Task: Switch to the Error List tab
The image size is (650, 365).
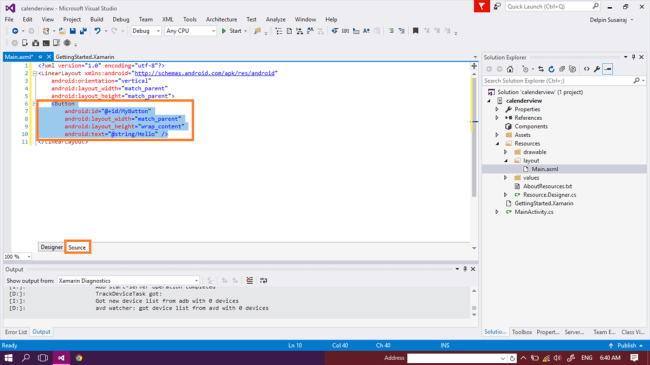Action: click(16, 332)
